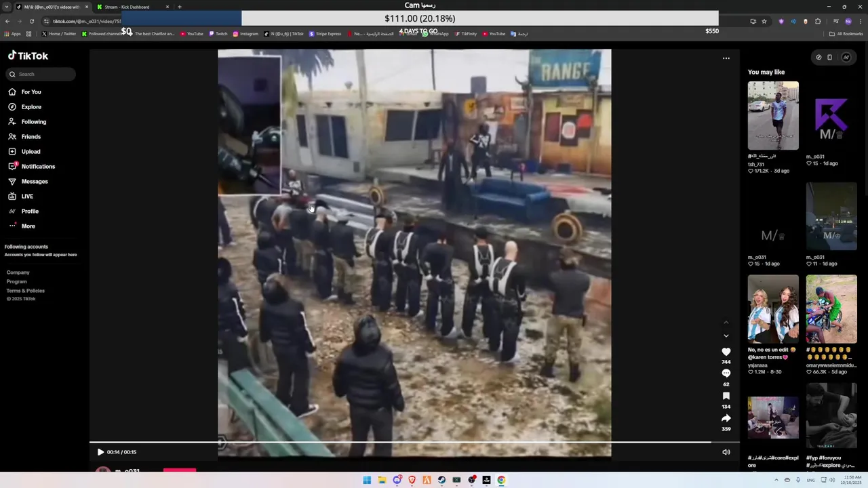Open File Explorer from taskbar
Image resolution: width=868 pixels, height=488 pixels.
click(382, 480)
